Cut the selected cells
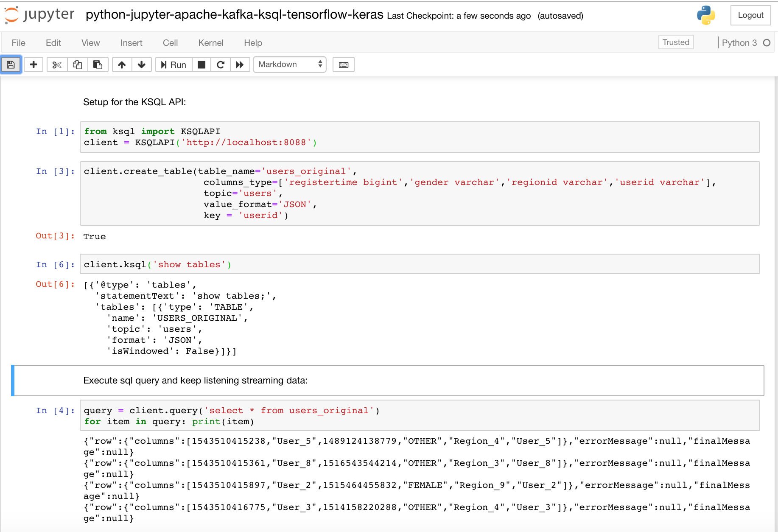This screenshot has width=778, height=532. [x=56, y=64]
